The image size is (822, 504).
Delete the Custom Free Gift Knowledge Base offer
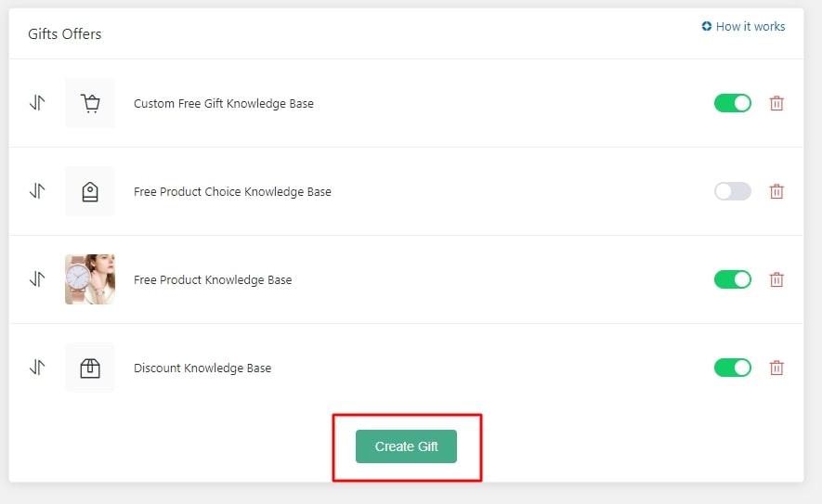(776, 103)
